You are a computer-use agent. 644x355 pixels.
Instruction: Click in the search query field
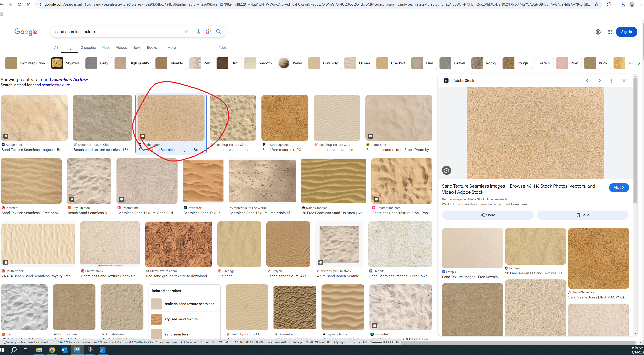point(118,32)
